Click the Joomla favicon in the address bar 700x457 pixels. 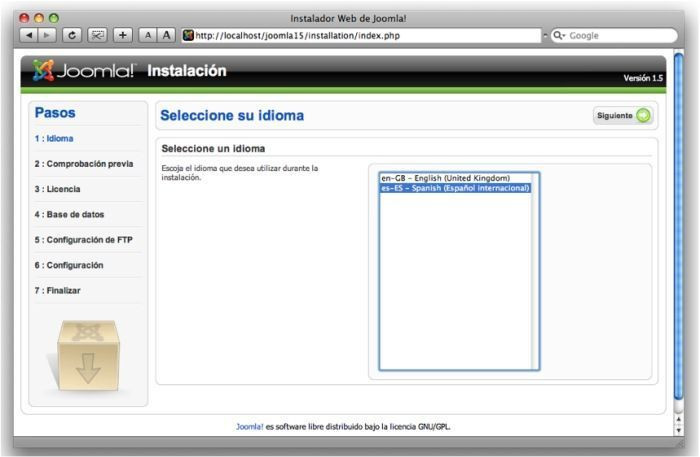[x=188, y=35]
